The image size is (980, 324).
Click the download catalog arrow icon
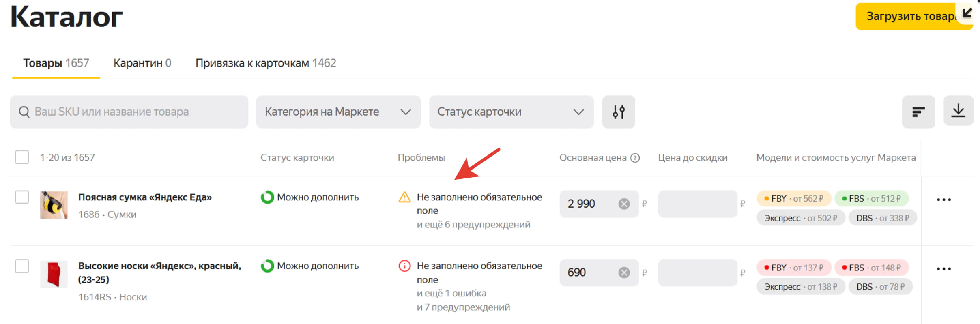tap(959, 111)
